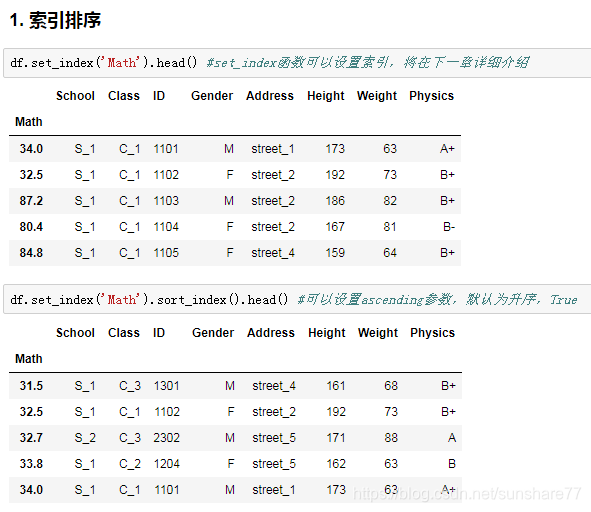The height and width of the screenshot is (512, 591).
Task: Click the School column header of the sorted table
Action: (x=75, y=333)
